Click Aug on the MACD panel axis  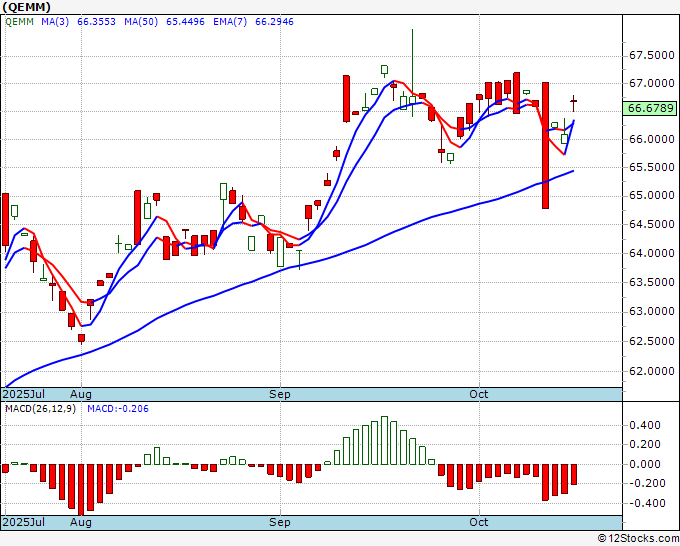81,522
